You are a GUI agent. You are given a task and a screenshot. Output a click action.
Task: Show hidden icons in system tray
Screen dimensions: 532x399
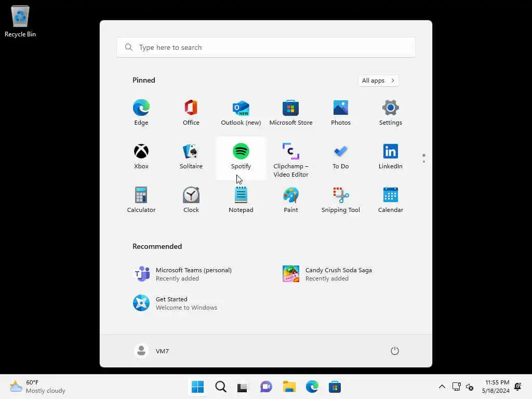tap(442, 387)
